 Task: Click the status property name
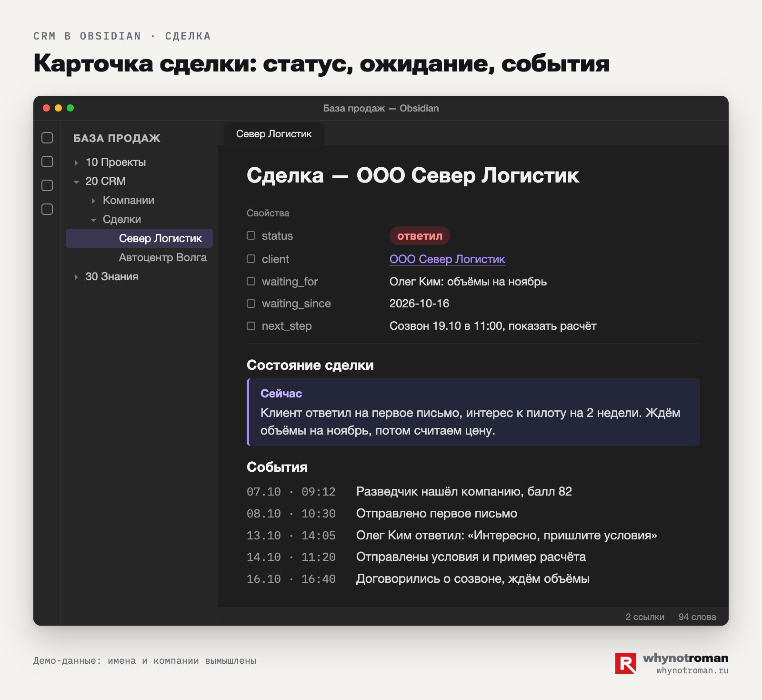(277, 235)
